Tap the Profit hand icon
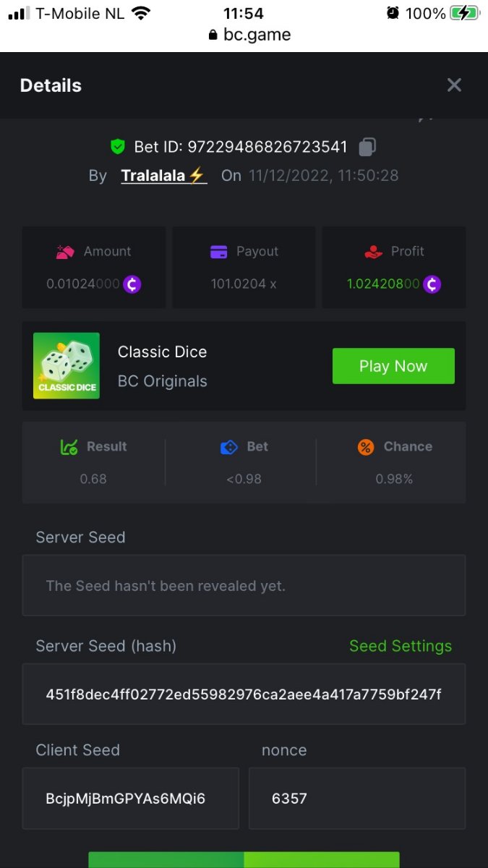Screen dimensions: 488x868 coord(373,252)
